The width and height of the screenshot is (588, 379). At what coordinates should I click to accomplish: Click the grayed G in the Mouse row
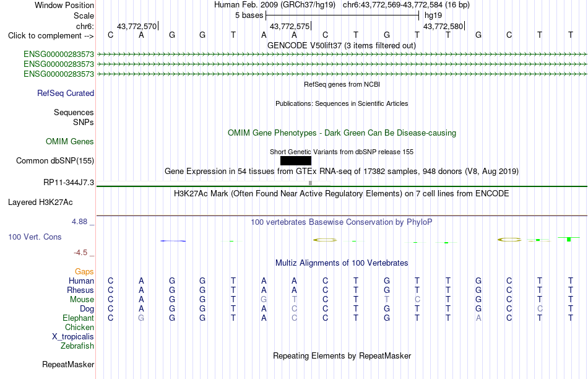pos(264,300)
